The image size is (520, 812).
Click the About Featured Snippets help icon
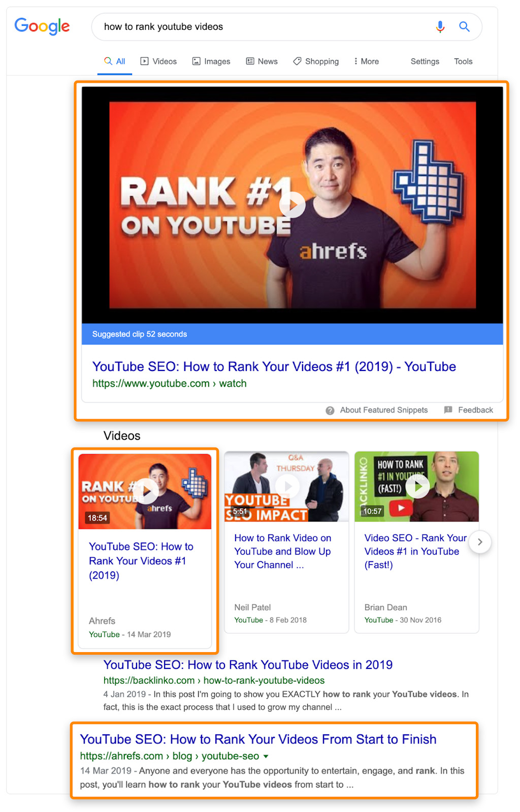click(330, 410)
